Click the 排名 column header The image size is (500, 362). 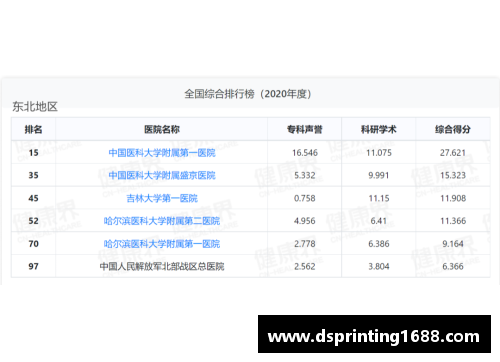33,129
